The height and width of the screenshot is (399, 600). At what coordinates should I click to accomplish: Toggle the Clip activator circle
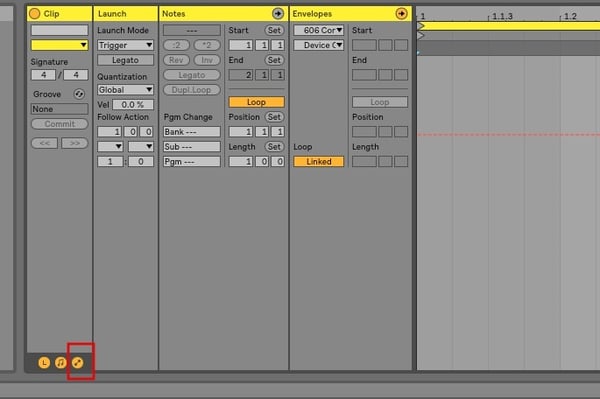[34, 14]
